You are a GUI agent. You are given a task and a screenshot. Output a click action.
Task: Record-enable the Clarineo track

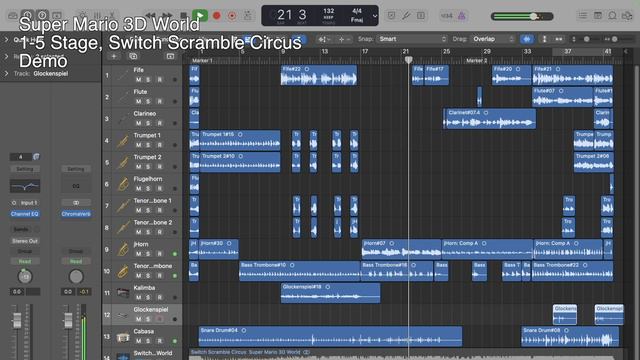pos(160,123)
